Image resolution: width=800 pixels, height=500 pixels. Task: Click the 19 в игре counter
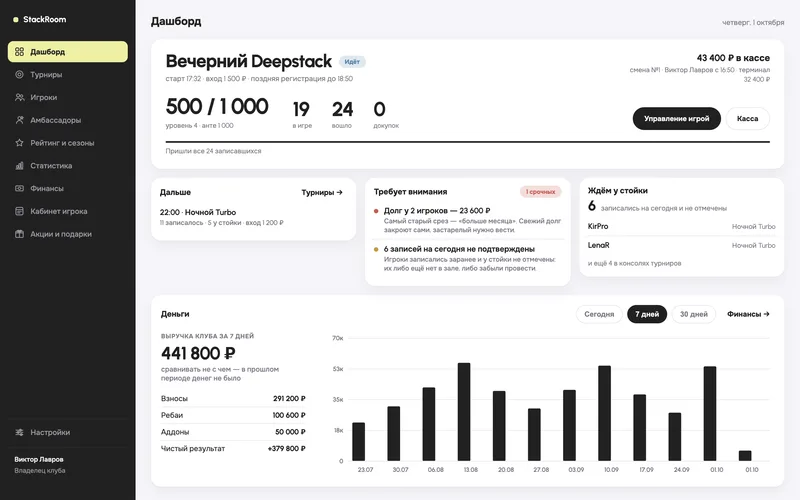[x=302, y=114]
